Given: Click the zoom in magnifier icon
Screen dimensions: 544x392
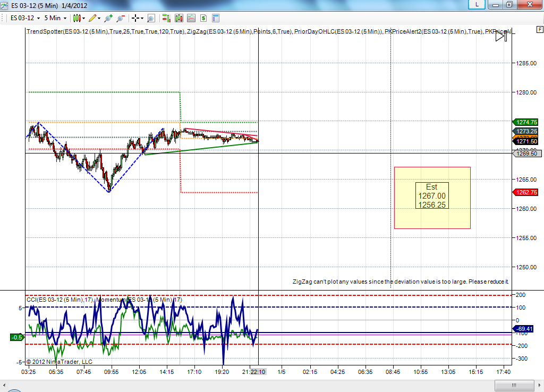Looking at the screenshot, I should 108,18.
